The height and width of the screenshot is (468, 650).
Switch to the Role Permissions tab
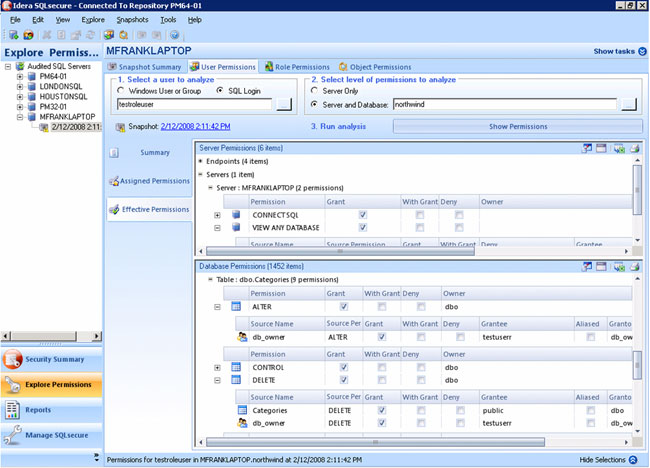[297, 67]
